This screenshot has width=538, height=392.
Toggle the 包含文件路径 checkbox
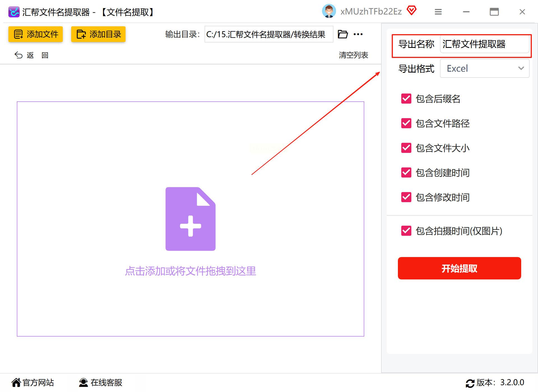tap(406, 123)
